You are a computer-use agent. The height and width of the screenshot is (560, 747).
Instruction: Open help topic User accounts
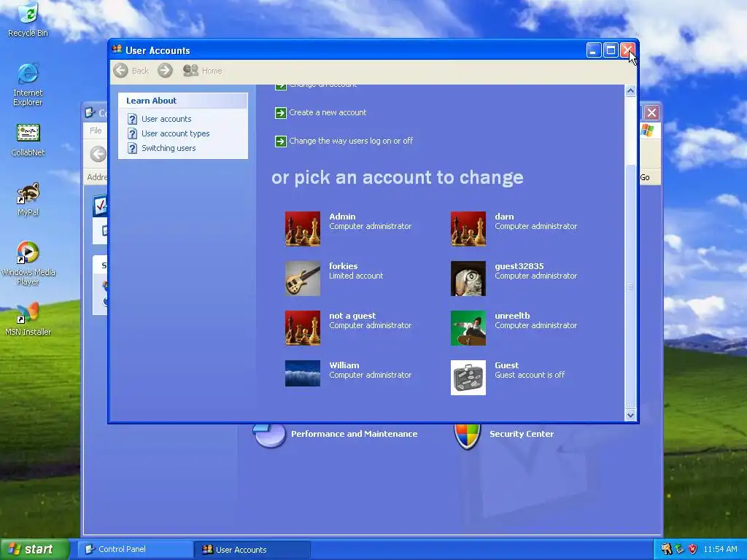[166, 119]
